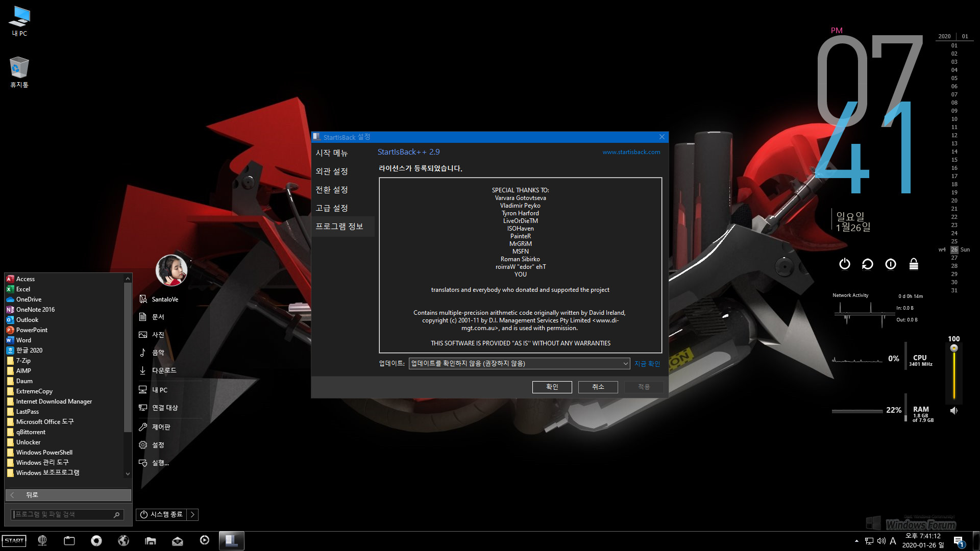This screenshot has height=551, width=980.
Task: Open Access from the start menu list
Action: pyautogui.click(x=64, y=279)
